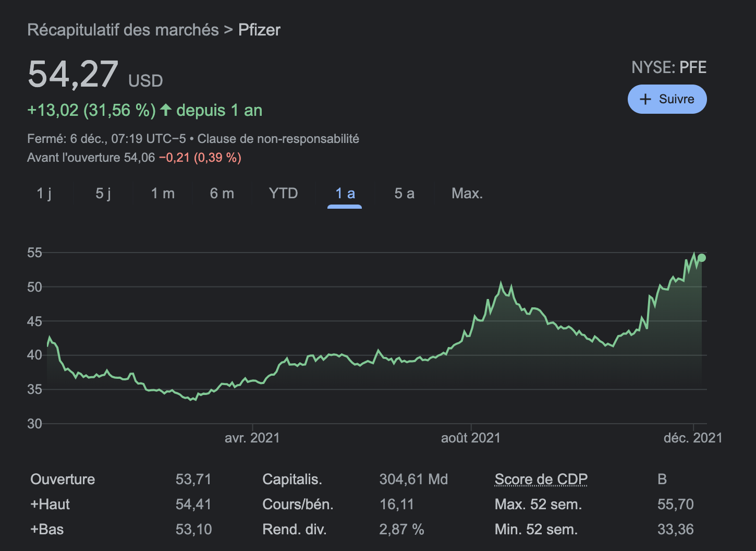Screen dimensions: 756x551
Task: Click the green up-arrow change indicator
Action: click(166, 110)
